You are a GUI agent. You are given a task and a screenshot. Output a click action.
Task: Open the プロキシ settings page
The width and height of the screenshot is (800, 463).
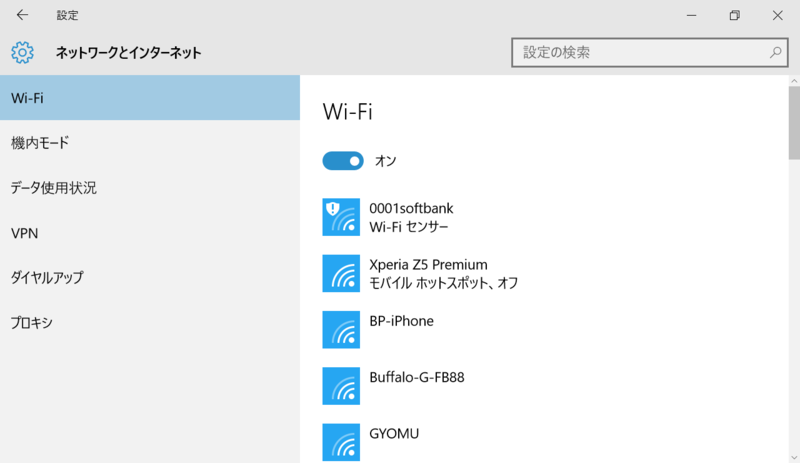(150, 323)
